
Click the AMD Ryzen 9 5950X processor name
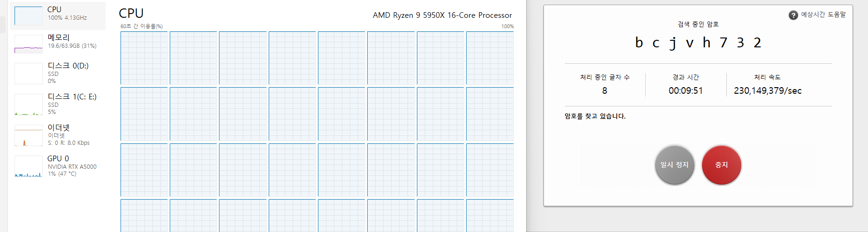click(x=442, y=15)
